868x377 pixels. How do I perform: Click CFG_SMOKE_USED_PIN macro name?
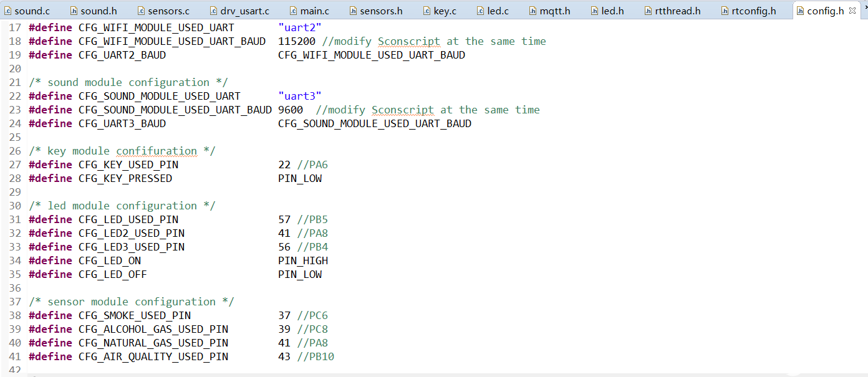[x=135, y=315]
